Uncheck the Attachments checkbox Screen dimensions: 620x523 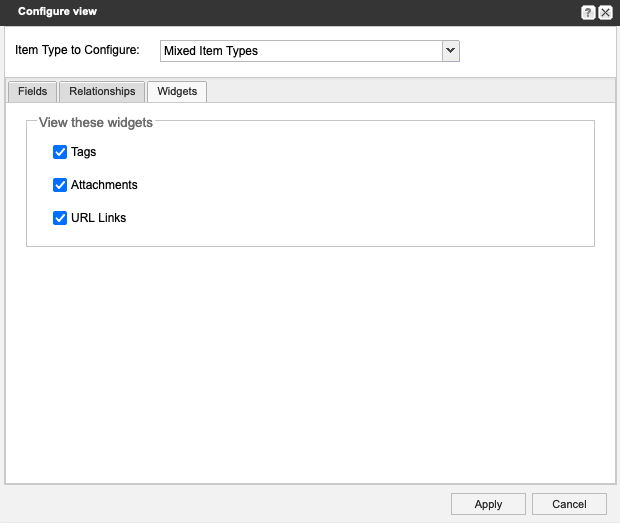pos(60,185)
